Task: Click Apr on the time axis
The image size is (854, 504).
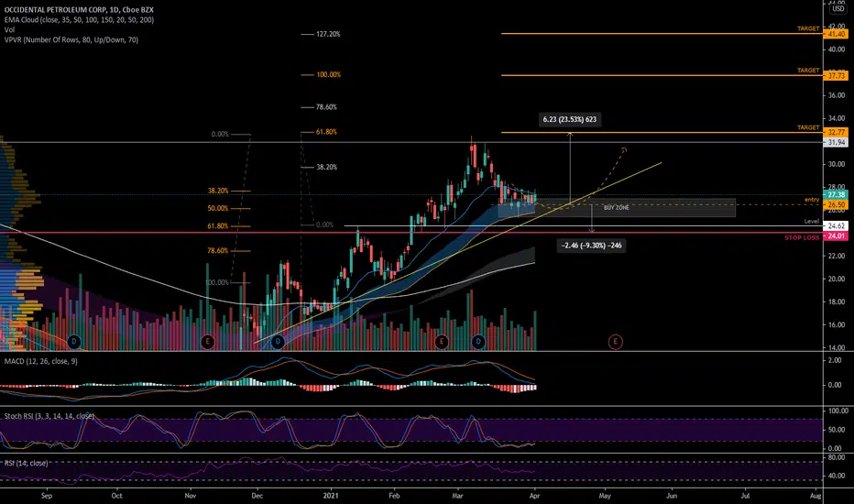Action: [x=534, y=496]
